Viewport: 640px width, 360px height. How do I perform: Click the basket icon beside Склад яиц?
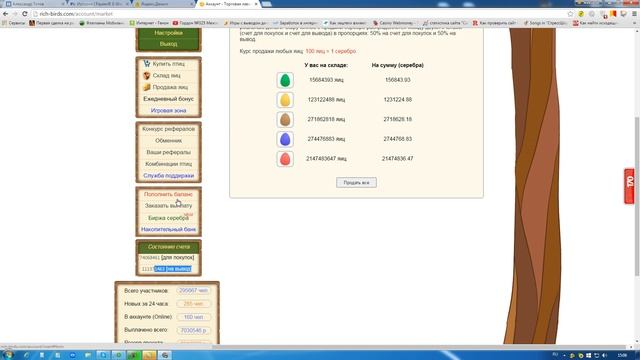click(147, 76)
